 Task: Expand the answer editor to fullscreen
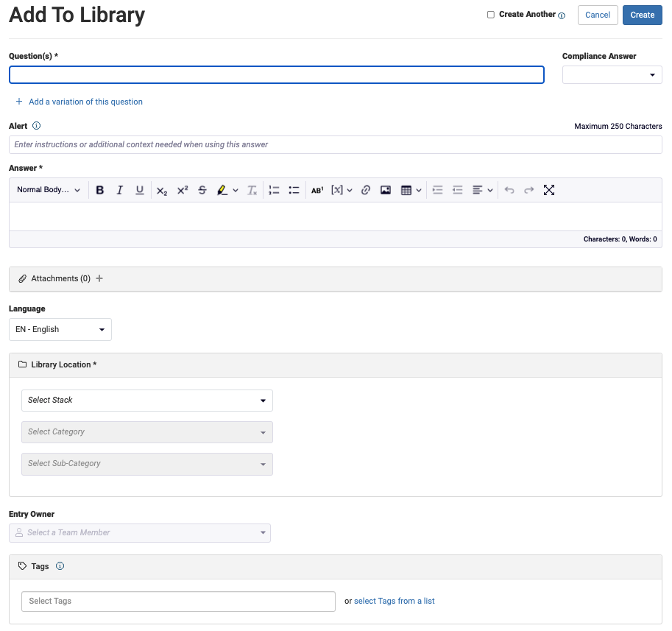pyautogui.click(x=549, y=189)
